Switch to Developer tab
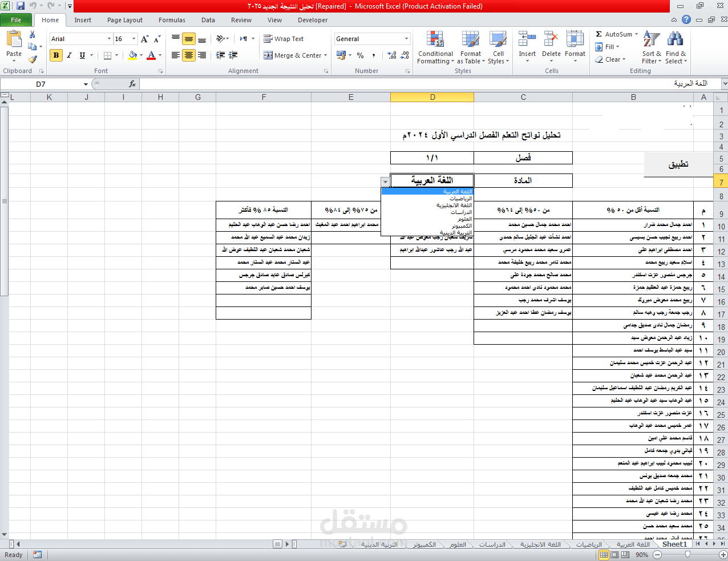728x561 pixels. click(x=313, y=20)
